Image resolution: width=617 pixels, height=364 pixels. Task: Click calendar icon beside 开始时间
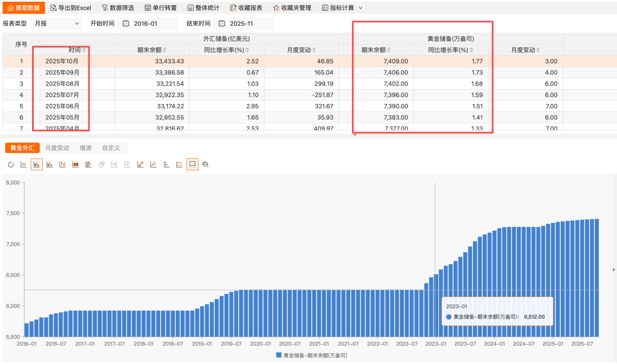[126, 23]
